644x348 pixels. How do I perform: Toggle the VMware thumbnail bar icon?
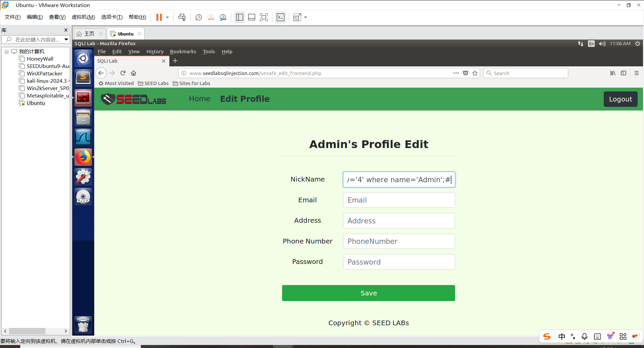click(x=252, y=17)
